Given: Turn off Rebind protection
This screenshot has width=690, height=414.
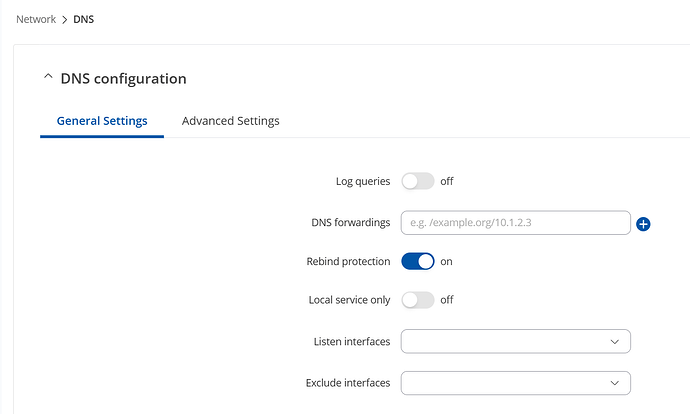Looking at the screenshot, I should click(x=418, y=261).
